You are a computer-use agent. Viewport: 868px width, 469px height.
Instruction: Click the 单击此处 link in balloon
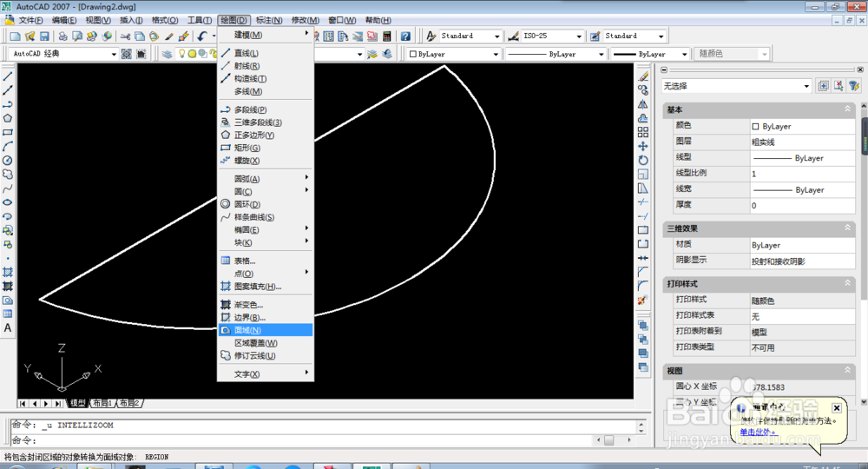pos(757,432)
